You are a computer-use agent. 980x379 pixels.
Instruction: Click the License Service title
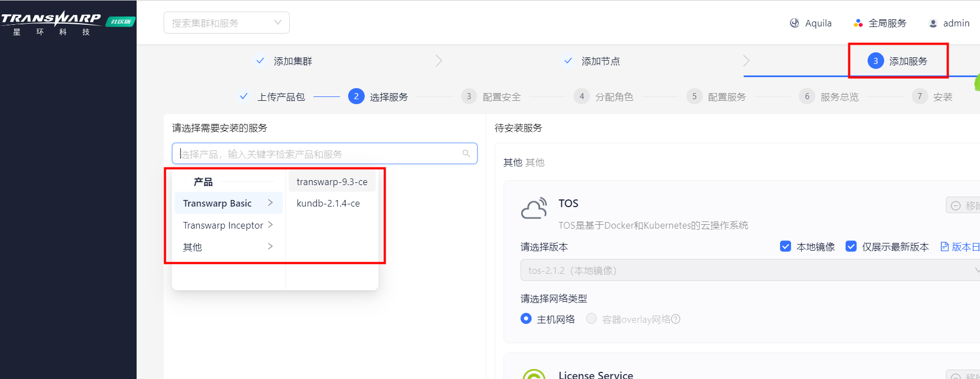pyautogui.click(x=595, y=375)
